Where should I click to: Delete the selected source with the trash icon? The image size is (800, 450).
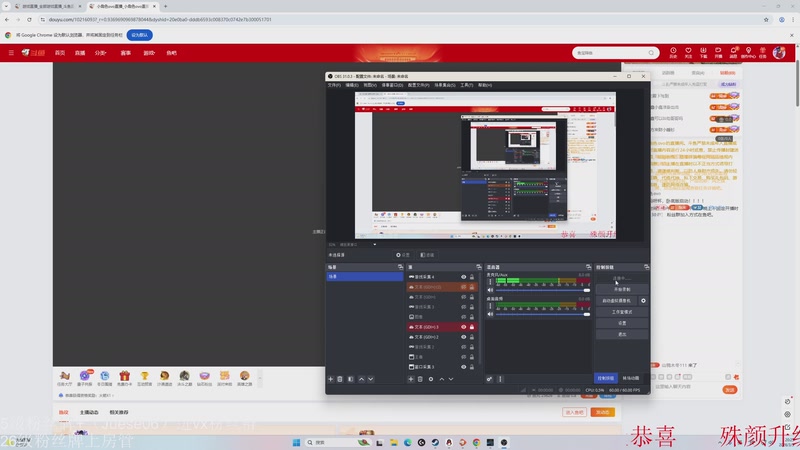(420, 379)
